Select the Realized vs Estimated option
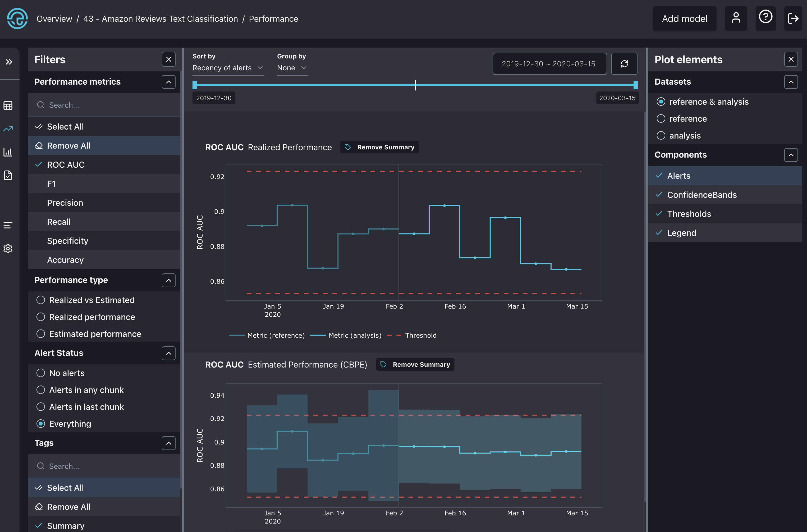Viewport: 807px width, 532px height. (41, 300)
